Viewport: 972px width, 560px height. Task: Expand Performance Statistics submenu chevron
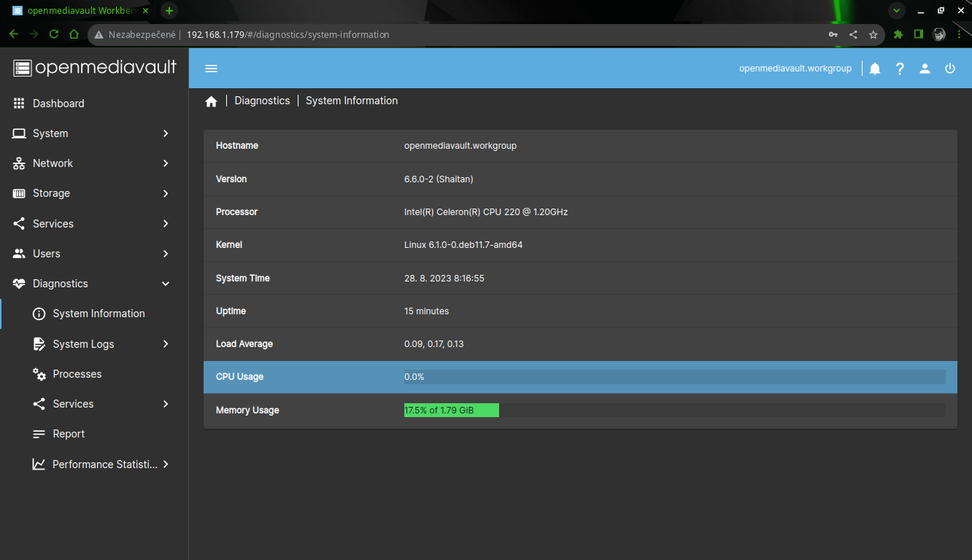coord(166,464)
